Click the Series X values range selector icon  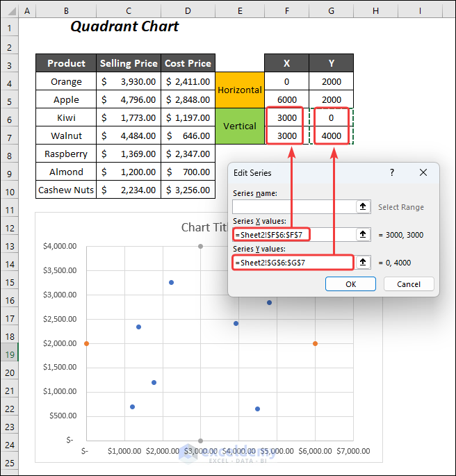pyautogui.click(x=363, y=234)
